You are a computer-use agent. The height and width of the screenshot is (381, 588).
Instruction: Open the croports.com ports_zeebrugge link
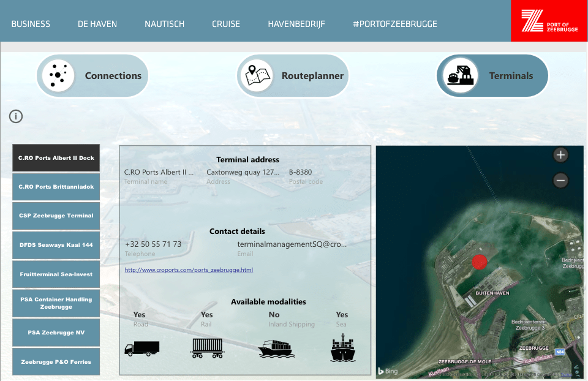tap(189, 270)
